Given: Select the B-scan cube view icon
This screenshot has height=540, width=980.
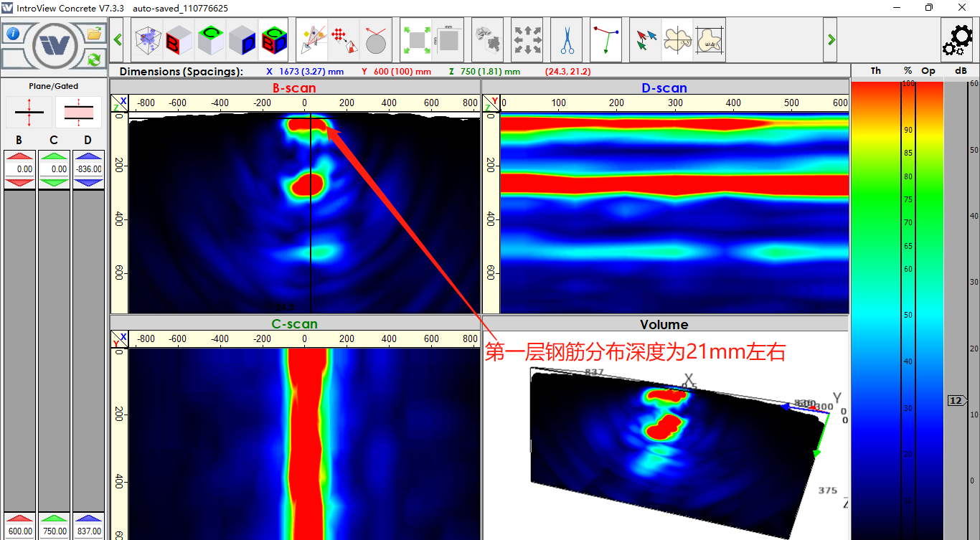Looking at the screenshot, I should coord(179,39).
